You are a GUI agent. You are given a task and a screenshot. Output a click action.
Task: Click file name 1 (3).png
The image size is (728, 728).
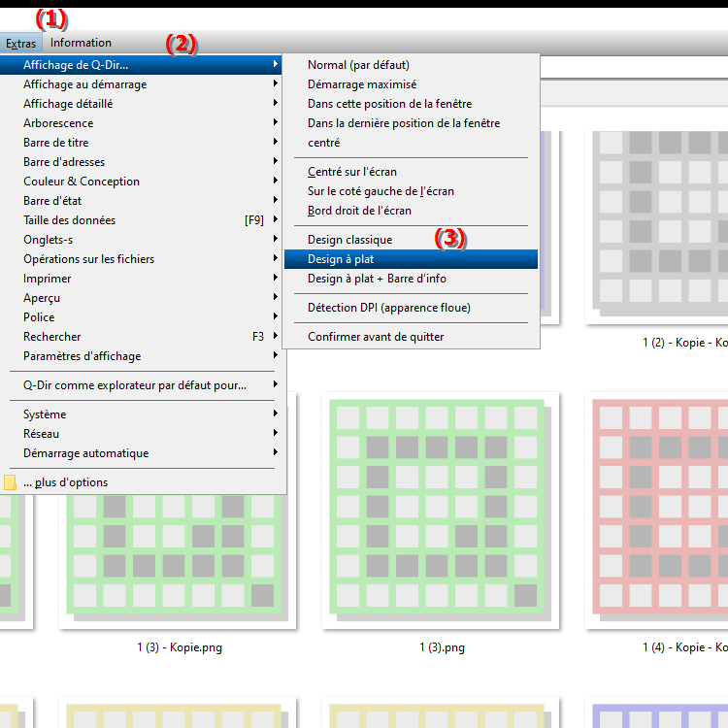[442, 647]
